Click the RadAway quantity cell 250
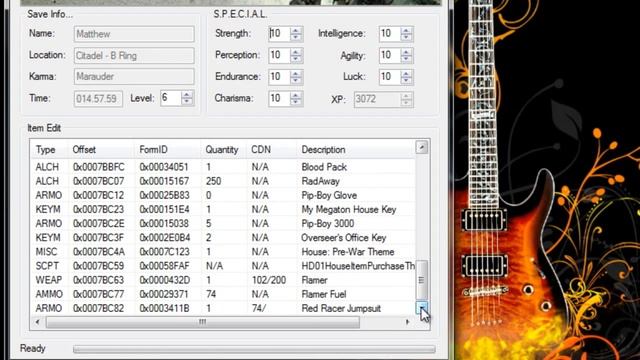The image size is (640, 360). [213, 181]
